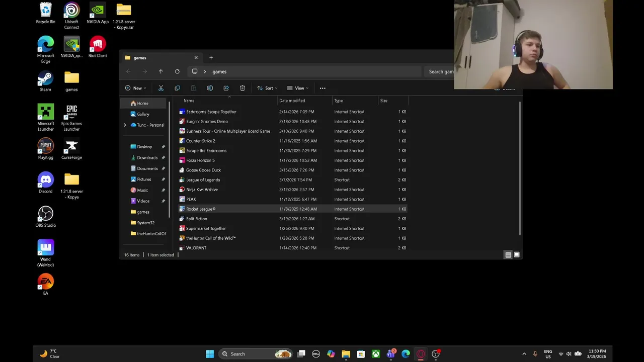Open Microsoft Store from the taskbar

(361, 354)
